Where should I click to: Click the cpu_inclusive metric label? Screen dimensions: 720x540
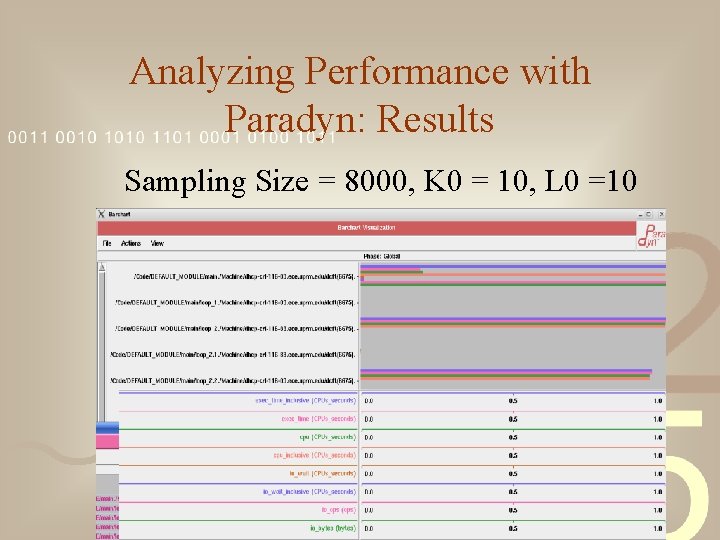(315, 456)
